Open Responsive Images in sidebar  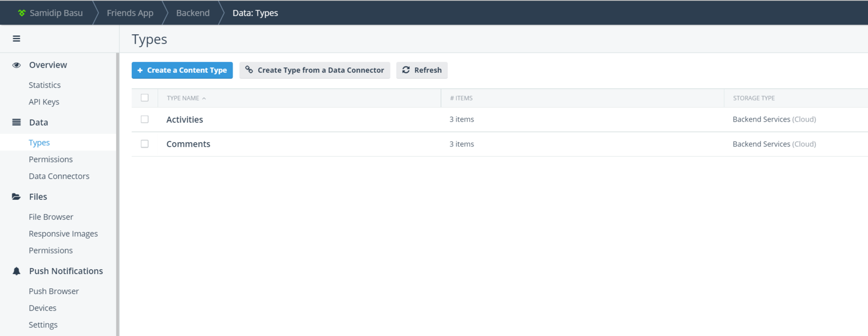coord(63,234)
